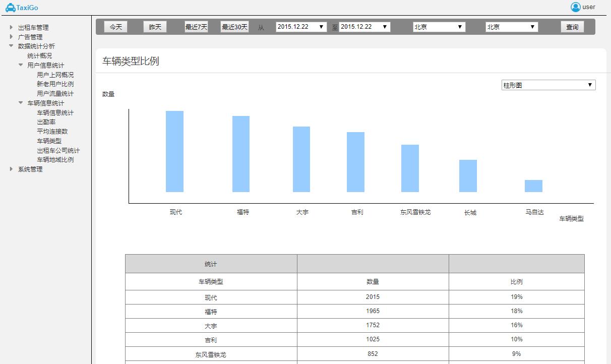Open 出租车公司统计 in sidebar
Viewport: 611px width, 364px height.
point(58,151)
